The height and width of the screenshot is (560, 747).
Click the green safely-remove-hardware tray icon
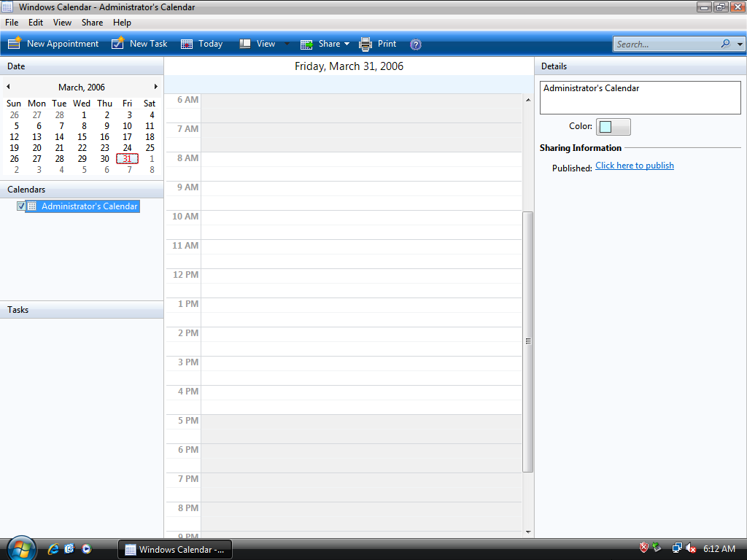[657, 548]
